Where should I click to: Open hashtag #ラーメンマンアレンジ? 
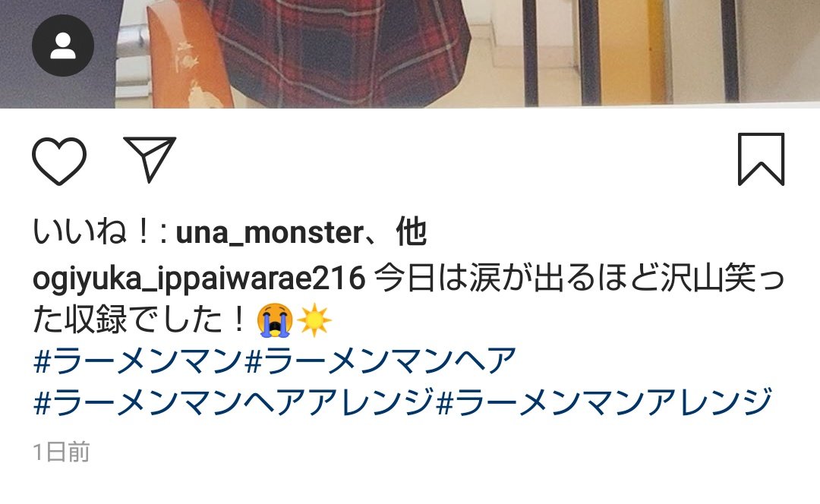(604, 402)
